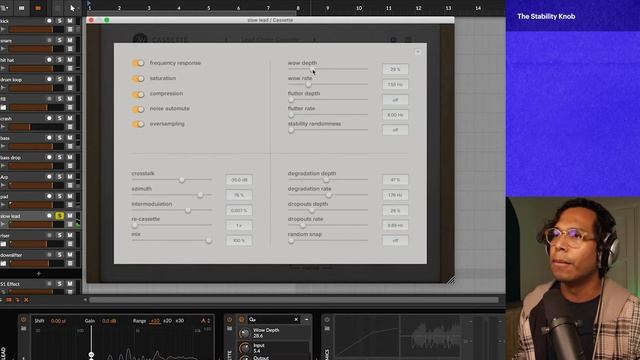Toggle power on the dynamics device
The image size is (640, 360).
point(327,320)
